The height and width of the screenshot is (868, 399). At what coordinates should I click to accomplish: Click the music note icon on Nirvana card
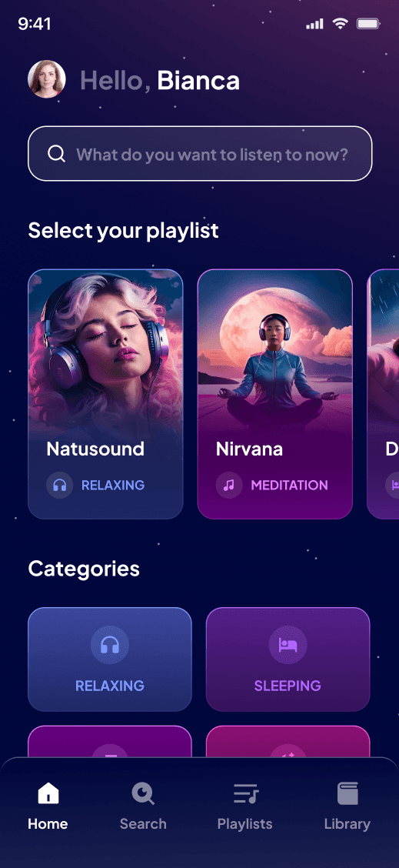229,486
